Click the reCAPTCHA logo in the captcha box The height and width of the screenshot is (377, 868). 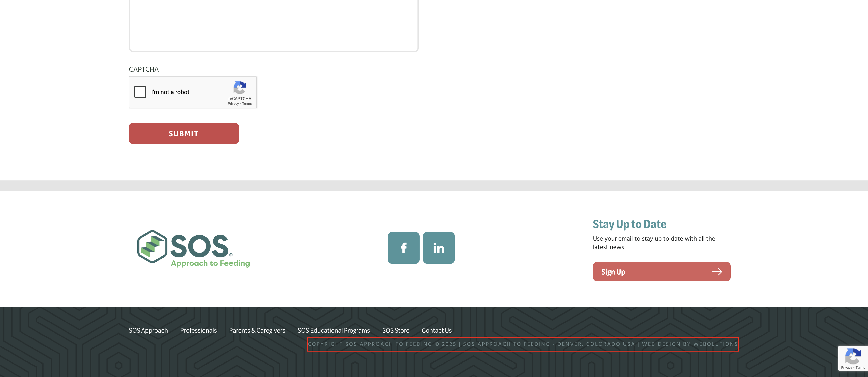(x=240, y=88)
